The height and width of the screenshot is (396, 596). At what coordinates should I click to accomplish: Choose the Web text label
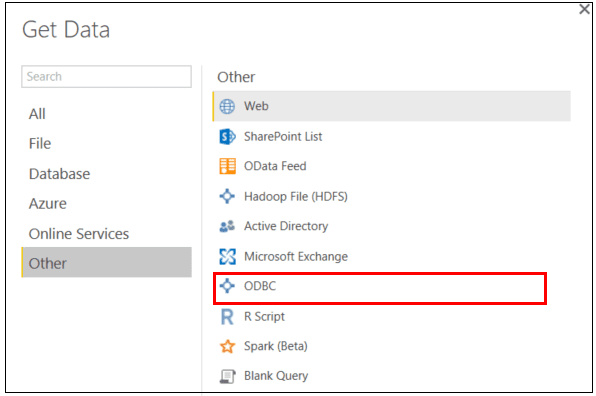[256, 106]
